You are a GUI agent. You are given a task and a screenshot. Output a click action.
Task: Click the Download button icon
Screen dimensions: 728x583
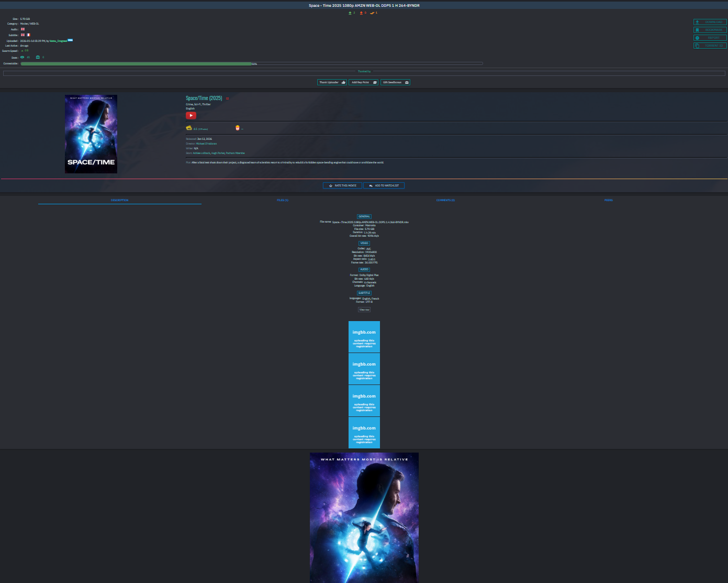697,22
